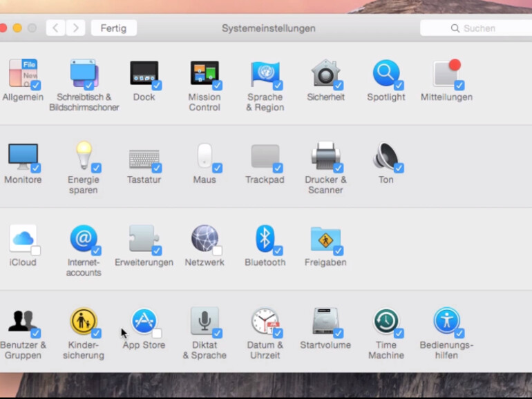532x399 pixels.
Task: Open the Trackpad icon
Action: (x=265, y=156)
